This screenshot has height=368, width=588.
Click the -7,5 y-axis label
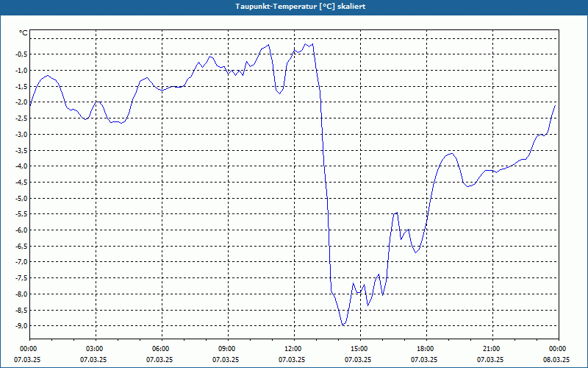pyautogui.click(x=21, y=277)
